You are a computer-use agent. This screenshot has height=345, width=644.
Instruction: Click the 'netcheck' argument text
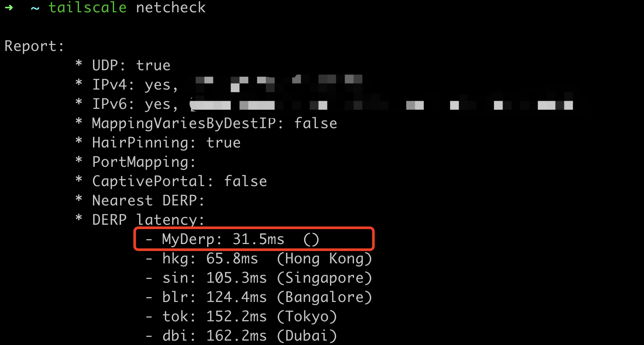tap(171, 7)
